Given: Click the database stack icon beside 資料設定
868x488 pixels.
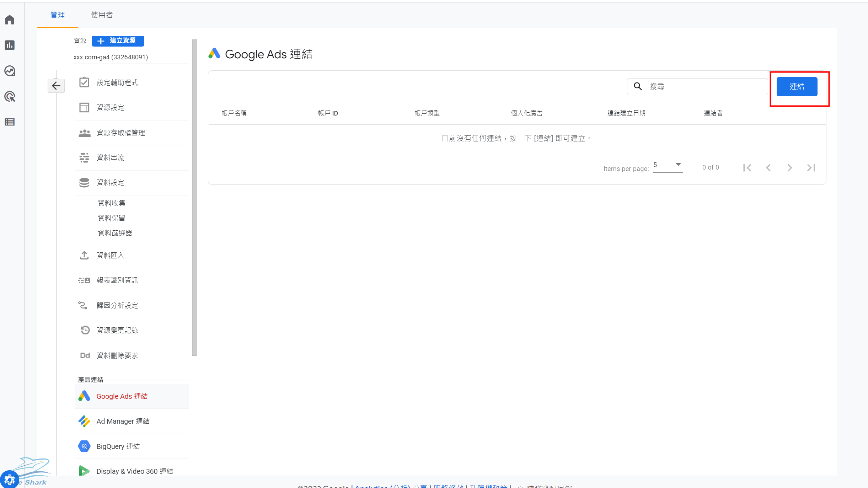Looking at the screenshot, I should [x=84, y=183].
